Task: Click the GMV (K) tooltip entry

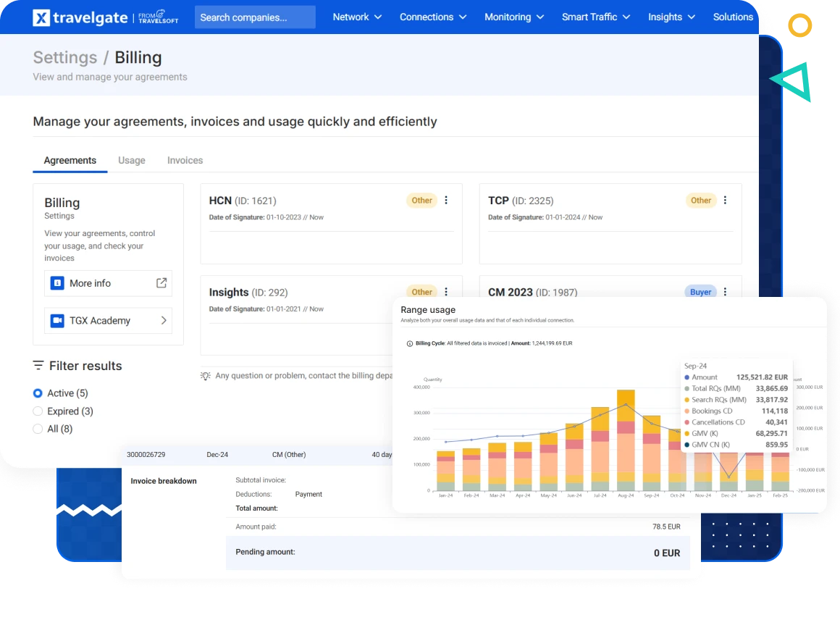Action: click(736, 434)
